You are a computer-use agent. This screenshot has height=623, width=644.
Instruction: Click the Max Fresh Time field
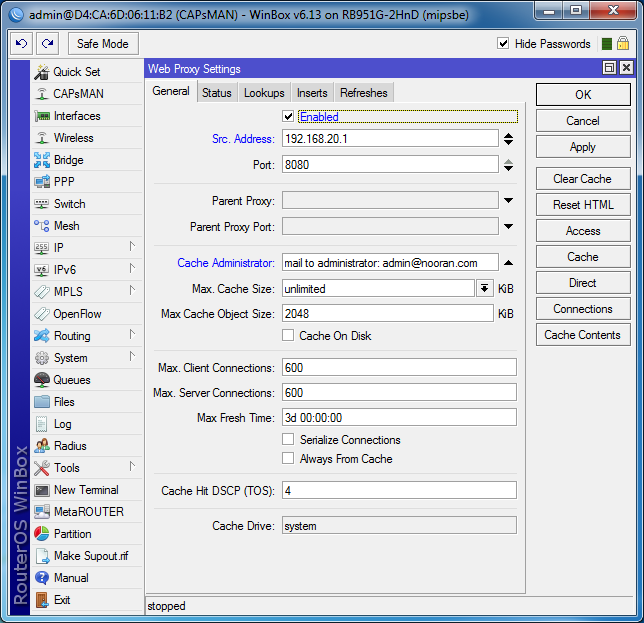pyautogui.click(x=399, y=418)
